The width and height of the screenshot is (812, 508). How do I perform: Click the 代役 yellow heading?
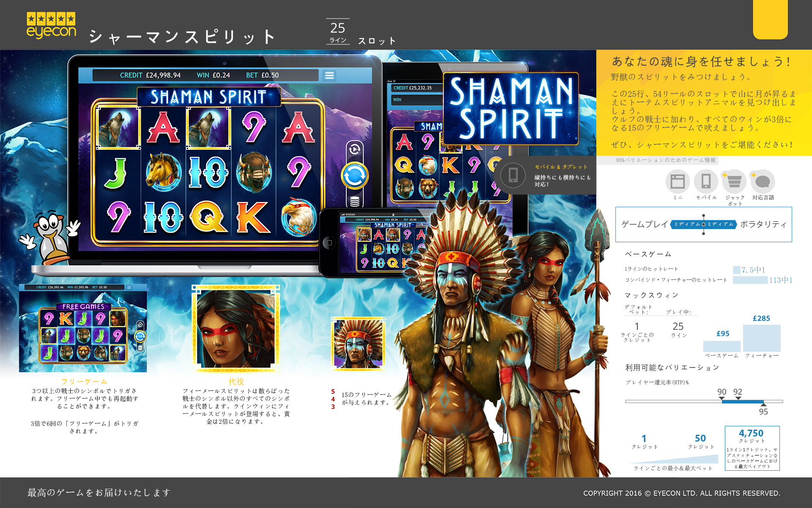pos(236,381)
